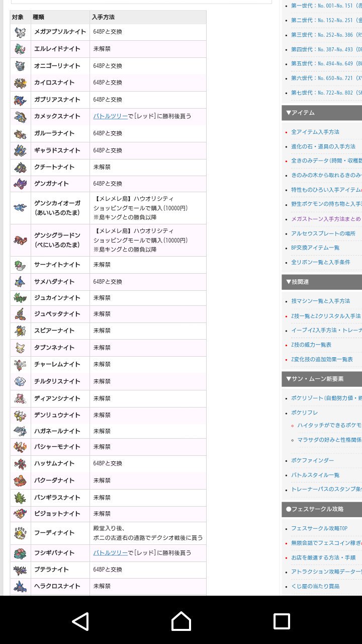Click the カイロスナイト Pokémon sprite

click(20, 83)
